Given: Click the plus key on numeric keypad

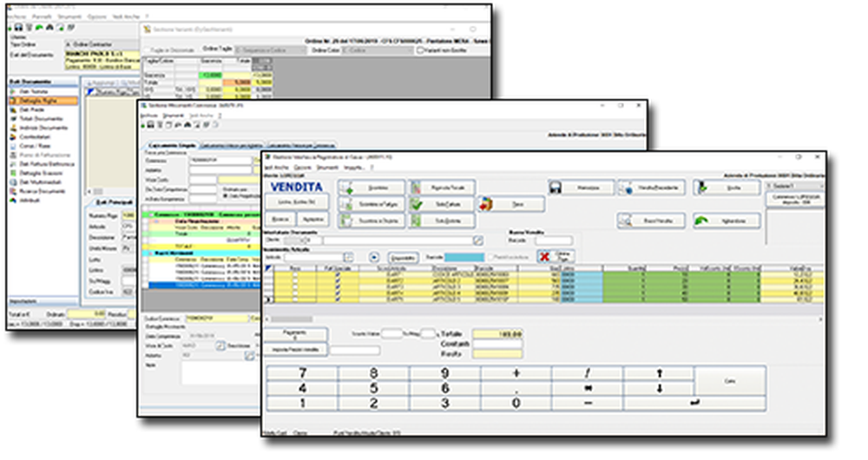Looking at the screenshot, I should [x=516, y=372].
